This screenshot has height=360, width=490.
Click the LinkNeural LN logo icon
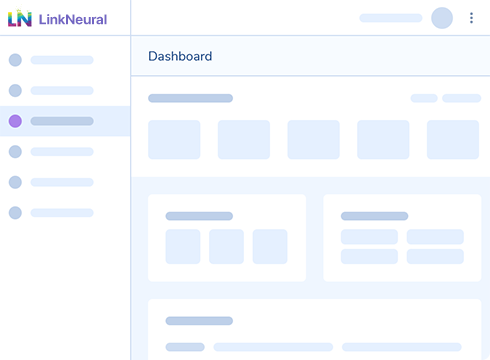20,18
